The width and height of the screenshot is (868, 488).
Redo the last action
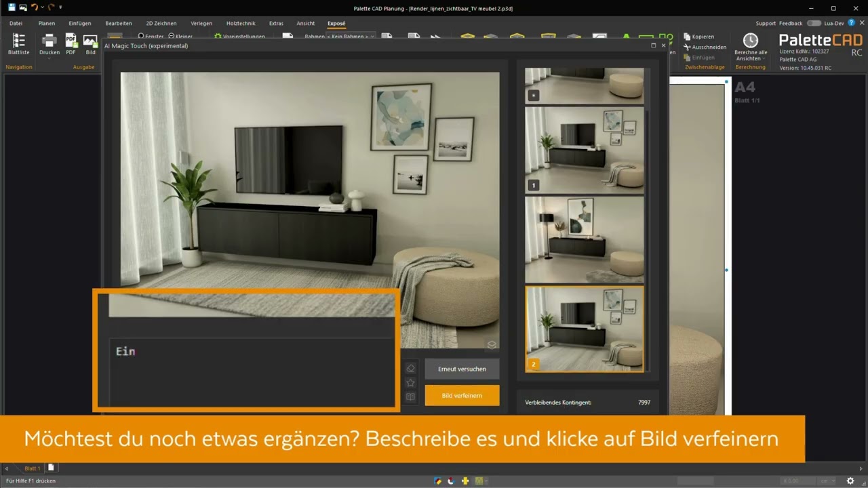pyautogui.click(x=50, y=7)
